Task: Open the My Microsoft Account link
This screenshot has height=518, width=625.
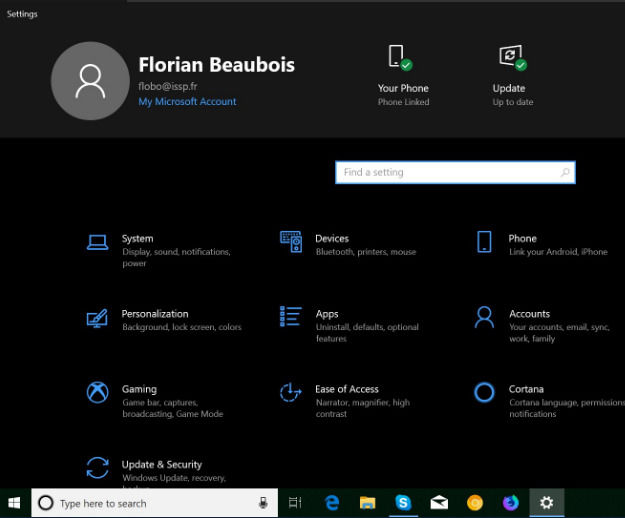Action: pos(187,102)
